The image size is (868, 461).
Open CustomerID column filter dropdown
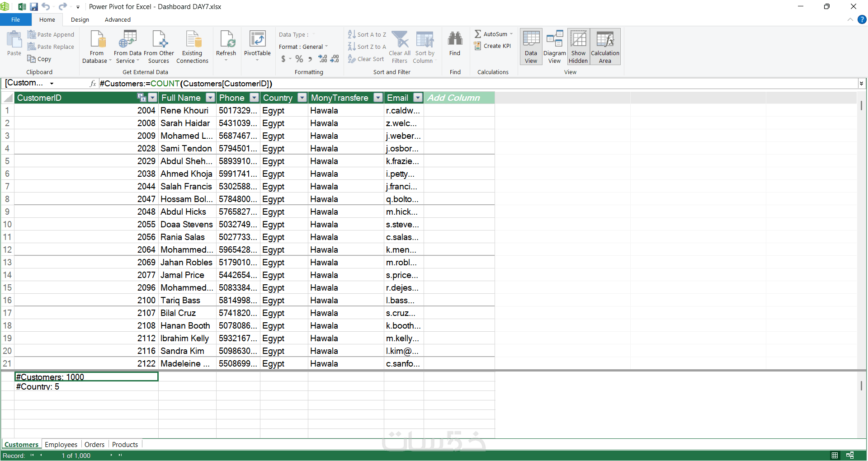click(x=153, y=98)
